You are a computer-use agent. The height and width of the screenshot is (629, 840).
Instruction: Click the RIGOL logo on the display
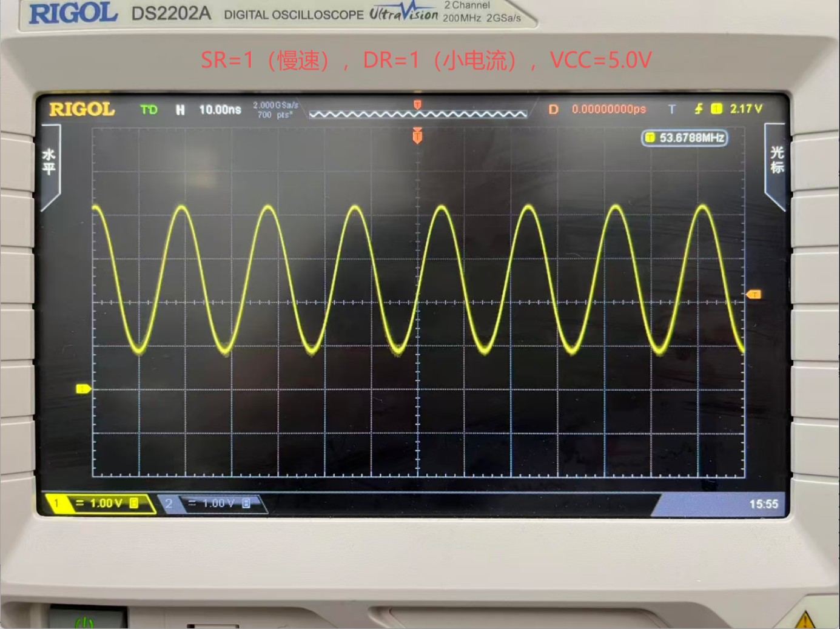(82, 109)
